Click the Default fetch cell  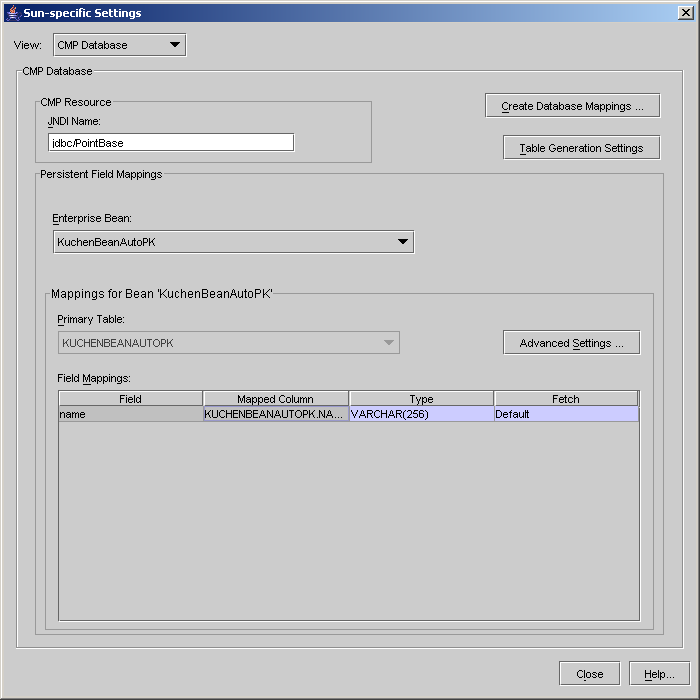566,414
